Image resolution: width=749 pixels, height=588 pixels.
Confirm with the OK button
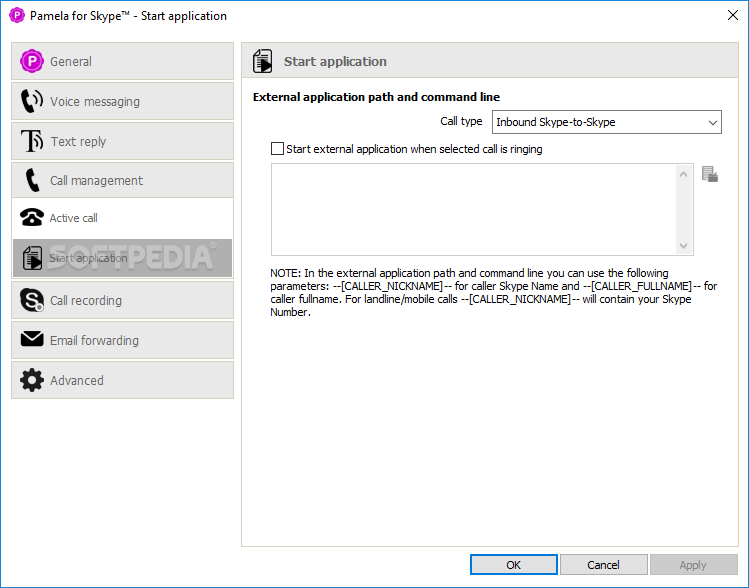[x=514, y=565]
